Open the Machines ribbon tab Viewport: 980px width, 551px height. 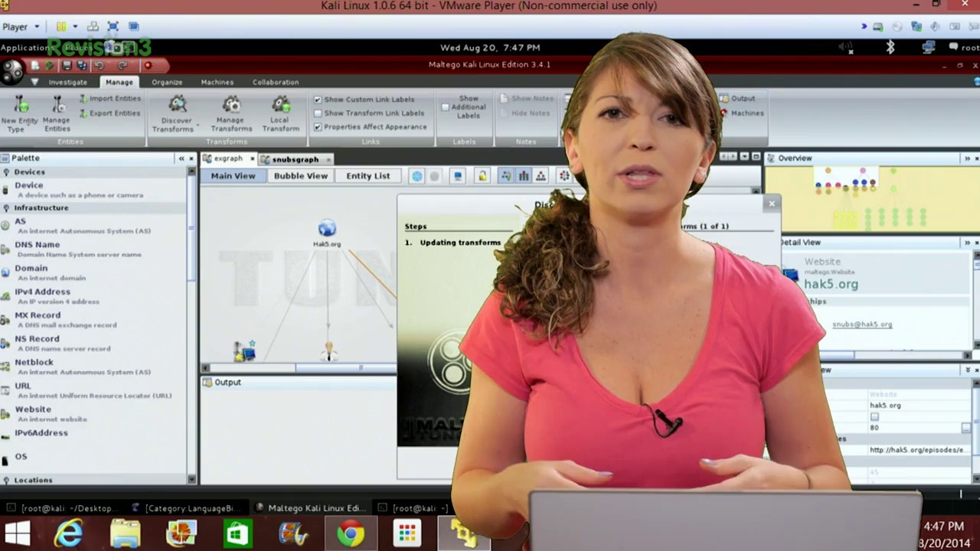tap(217, 82)
